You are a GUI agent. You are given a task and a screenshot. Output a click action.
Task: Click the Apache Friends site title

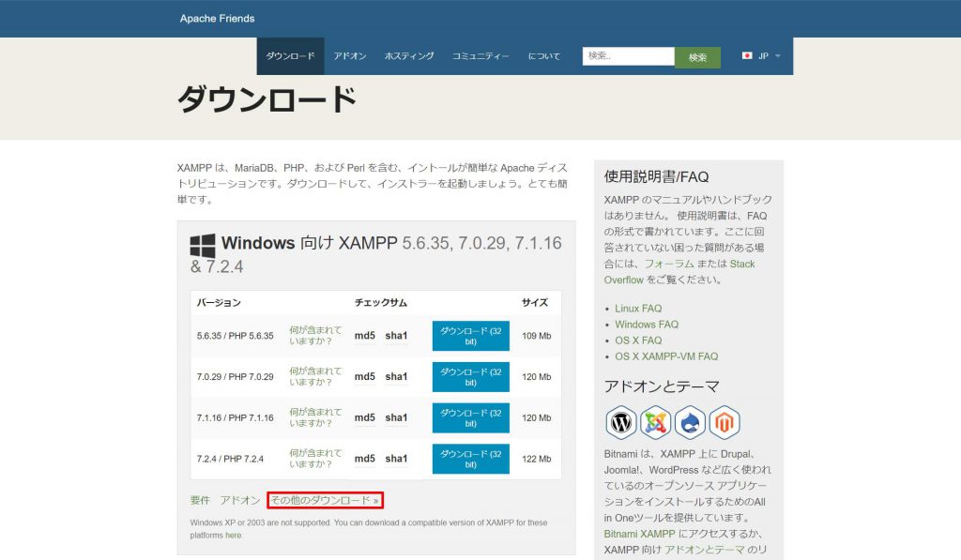(217, 19)
